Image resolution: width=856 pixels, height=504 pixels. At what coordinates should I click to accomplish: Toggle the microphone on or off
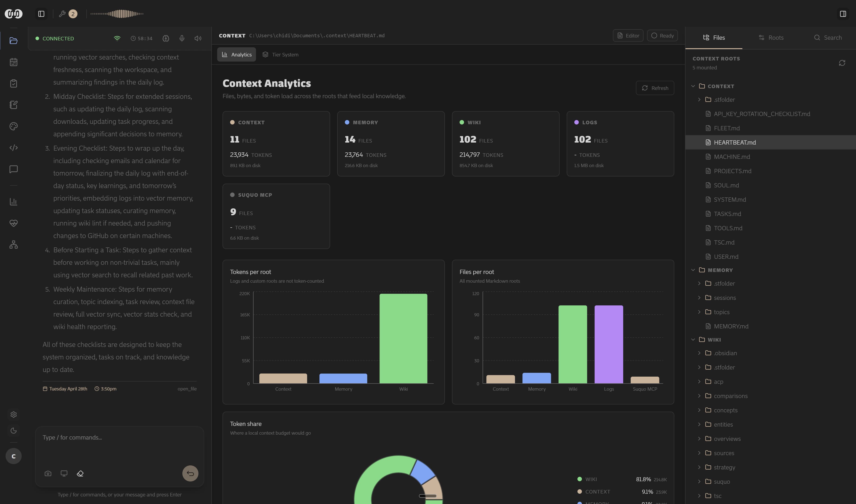pyautogui.click(x=182, y=38)
